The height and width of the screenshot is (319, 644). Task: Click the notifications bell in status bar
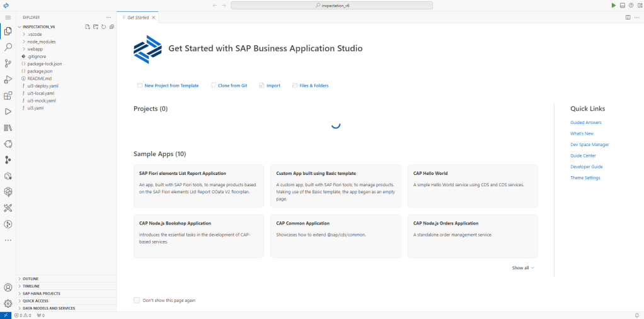tap(636, 315)
